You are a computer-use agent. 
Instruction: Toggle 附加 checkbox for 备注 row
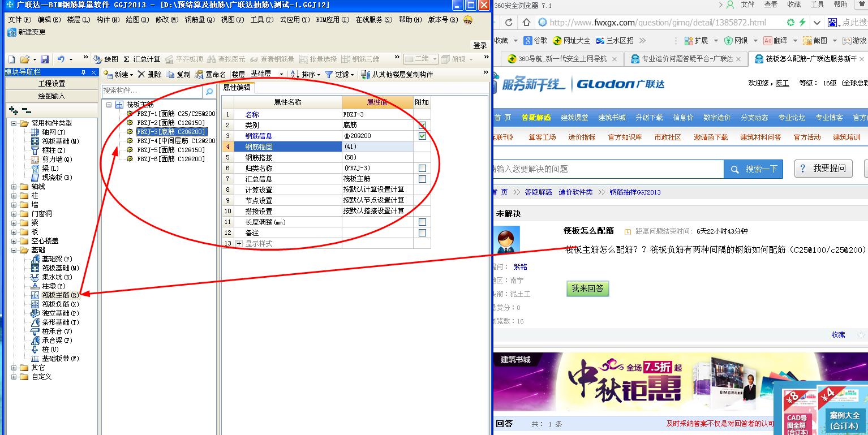point(422,232)
